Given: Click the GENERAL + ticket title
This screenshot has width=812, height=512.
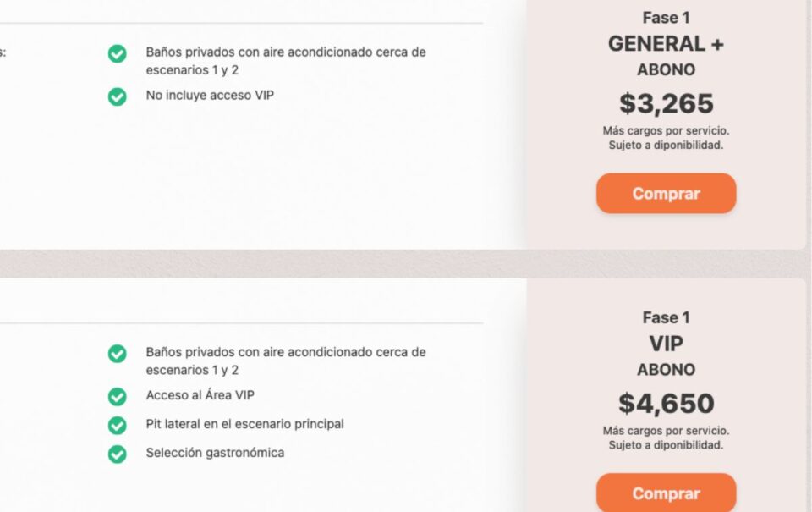Looking at the screenshot, I should 666,44.
